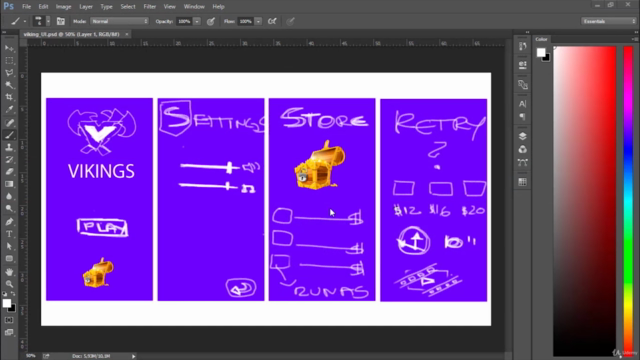This screenshot has width=640, height=360.
Task: Select the Hand tool
Action: coord(9,272)
